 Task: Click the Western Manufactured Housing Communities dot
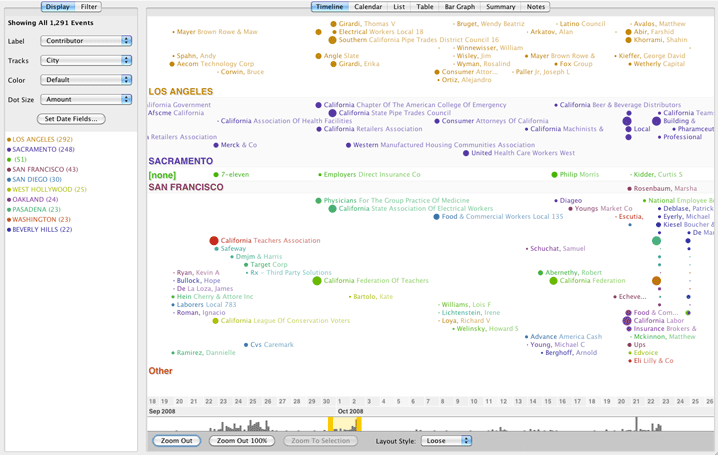point(348,145)
